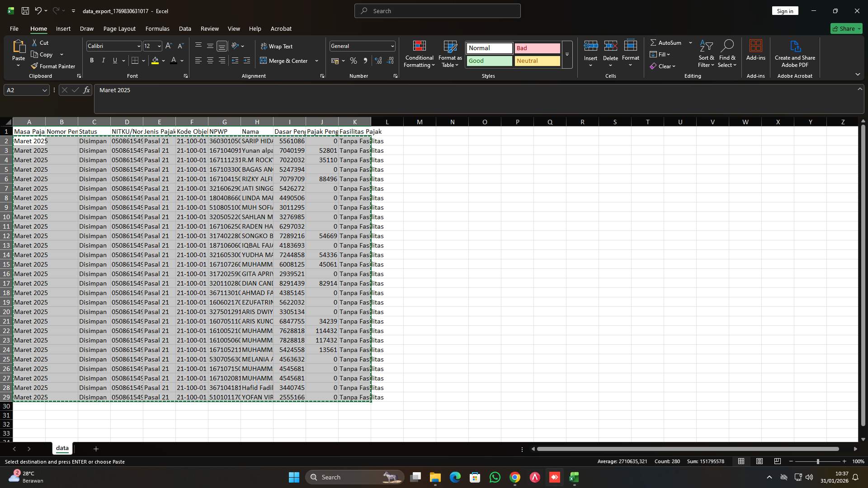Open the Fill Color dropdown arrow
This screenshot has height=488, width=868.
[163, 61]
